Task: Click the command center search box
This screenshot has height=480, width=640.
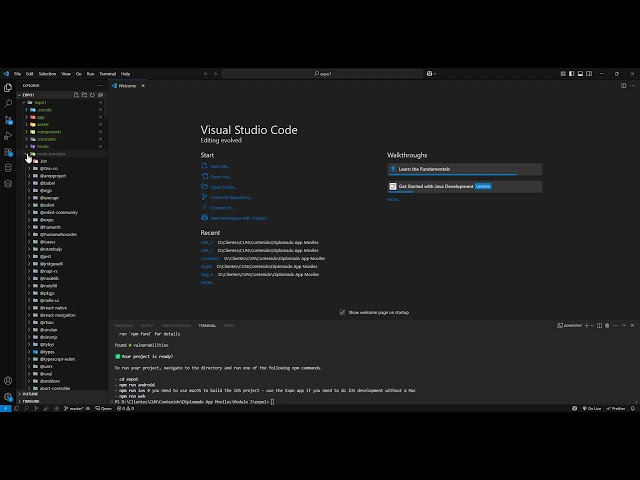Action: tap(322, 73)
